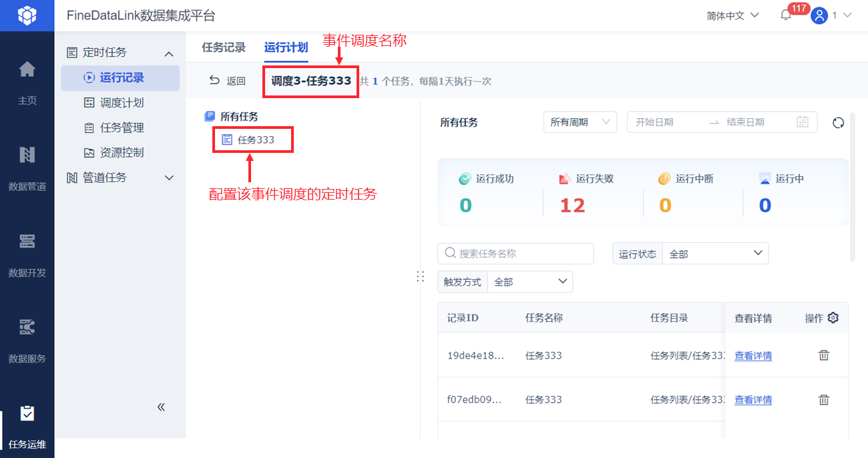868x458 pixels.
Task: Switch to the 运行计划 tab
Action: 286,47
